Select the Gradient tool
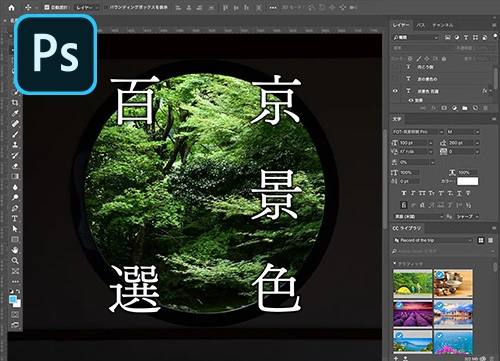Viewport: 500px width, 361px height. [x=15, y=176]
